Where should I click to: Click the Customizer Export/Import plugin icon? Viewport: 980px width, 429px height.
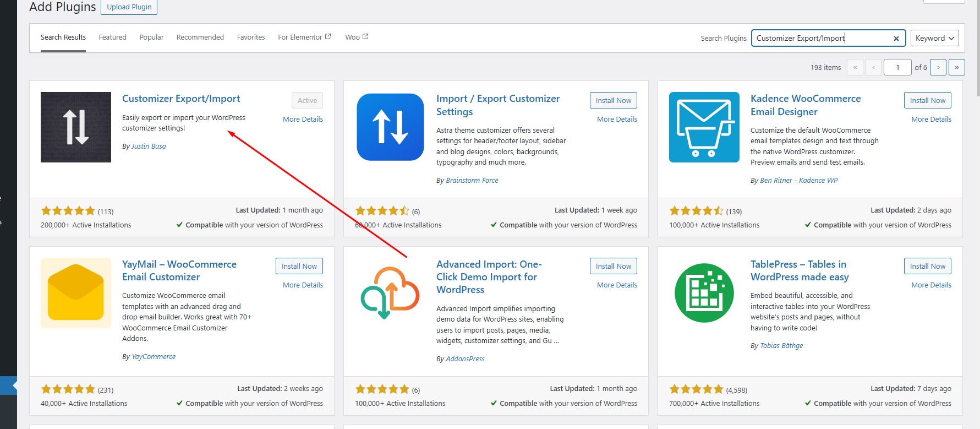(76, 127)
